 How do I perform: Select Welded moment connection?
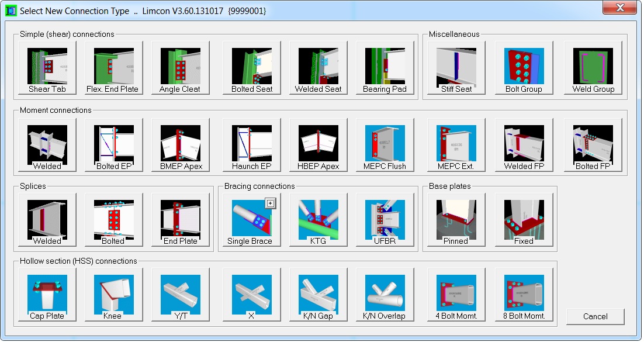[47, 145]
